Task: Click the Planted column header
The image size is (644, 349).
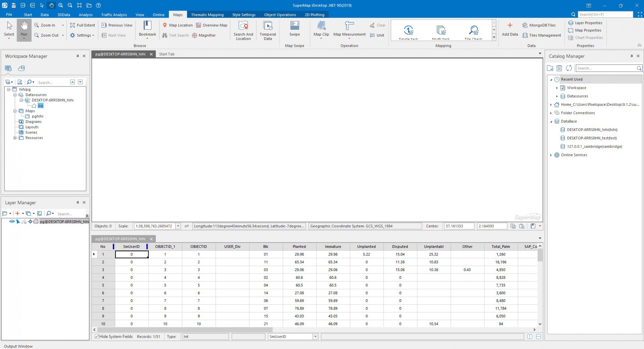Action: click(299, 247)
